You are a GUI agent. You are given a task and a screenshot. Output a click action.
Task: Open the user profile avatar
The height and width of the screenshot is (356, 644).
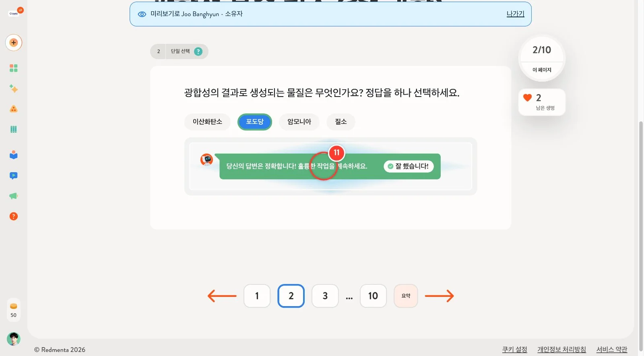coord(14,339)
